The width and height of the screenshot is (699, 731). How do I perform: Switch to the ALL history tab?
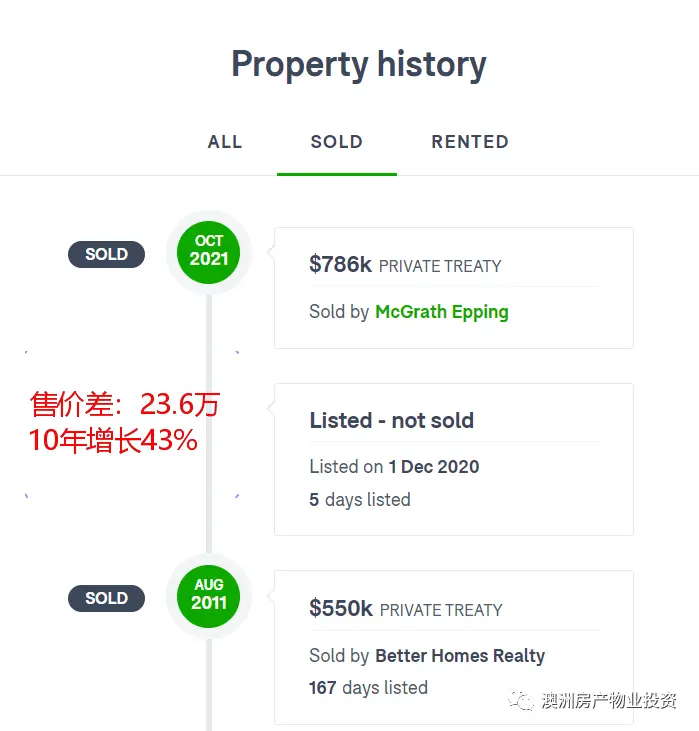pos(225,142)
